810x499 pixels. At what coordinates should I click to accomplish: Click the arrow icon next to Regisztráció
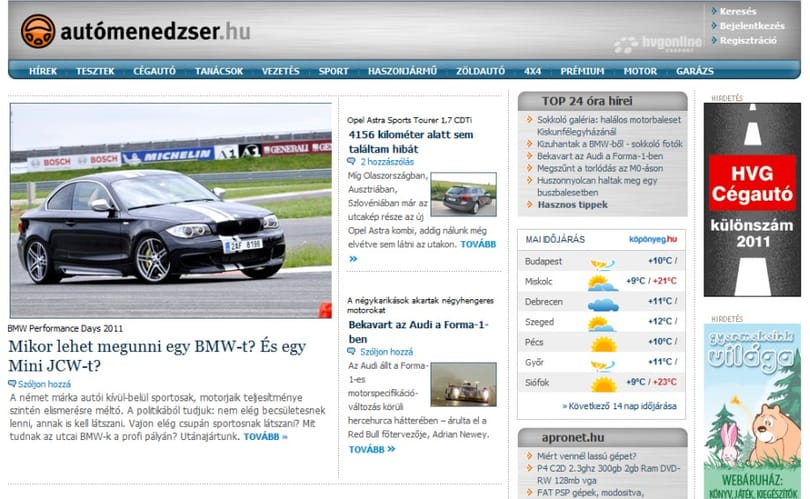(714, 40)
